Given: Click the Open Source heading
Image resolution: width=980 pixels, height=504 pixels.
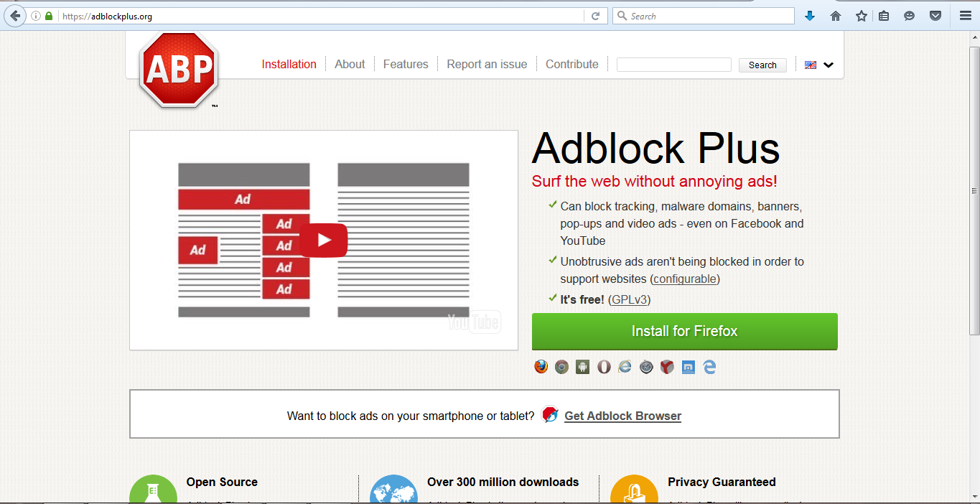Looking at the screenshot, I should (x=222, y=482).
